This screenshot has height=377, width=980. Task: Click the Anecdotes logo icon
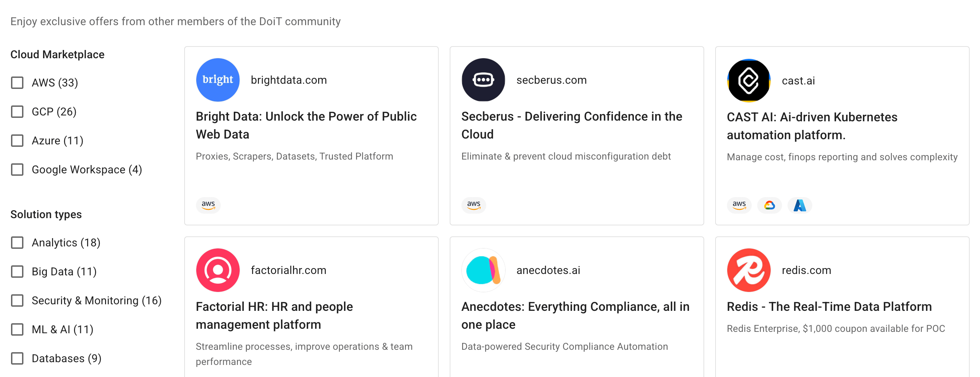coord(483,270)
